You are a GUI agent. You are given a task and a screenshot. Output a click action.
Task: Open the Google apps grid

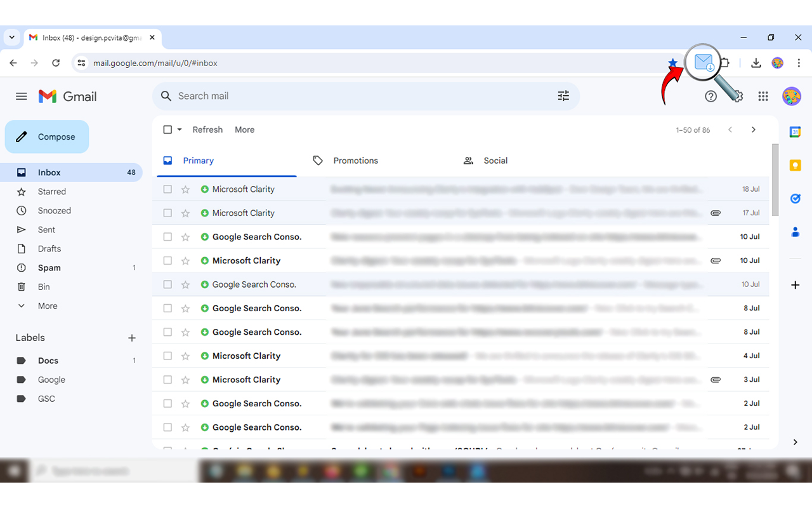(763, 96)
